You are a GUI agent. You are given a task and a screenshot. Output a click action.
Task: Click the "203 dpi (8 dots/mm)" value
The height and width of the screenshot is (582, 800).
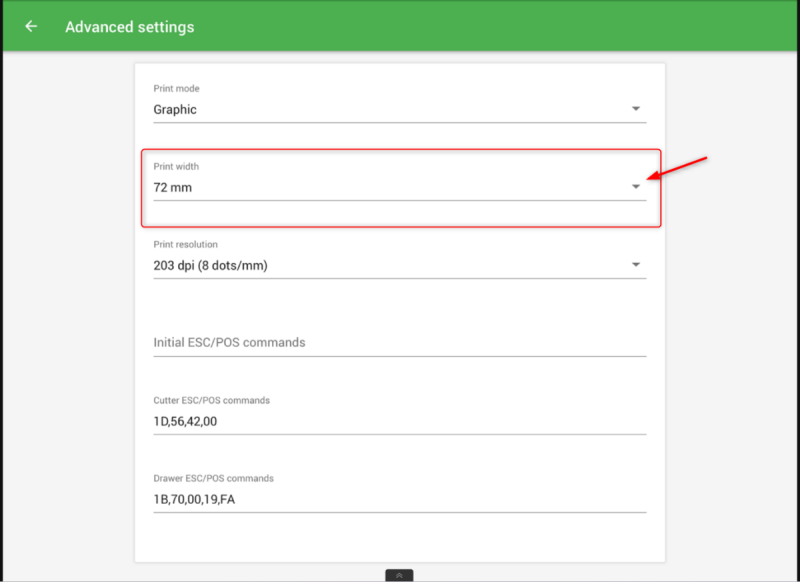210,265
